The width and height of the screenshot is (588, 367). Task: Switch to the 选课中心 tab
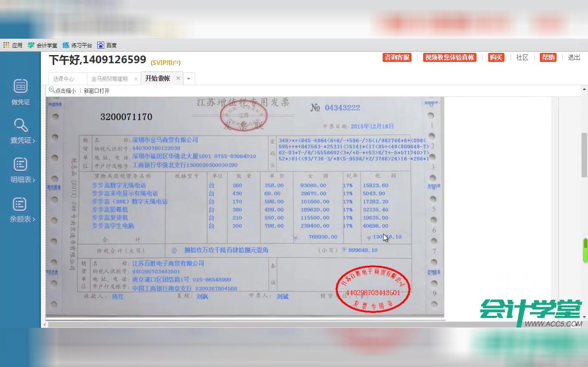tap(64, 79)
